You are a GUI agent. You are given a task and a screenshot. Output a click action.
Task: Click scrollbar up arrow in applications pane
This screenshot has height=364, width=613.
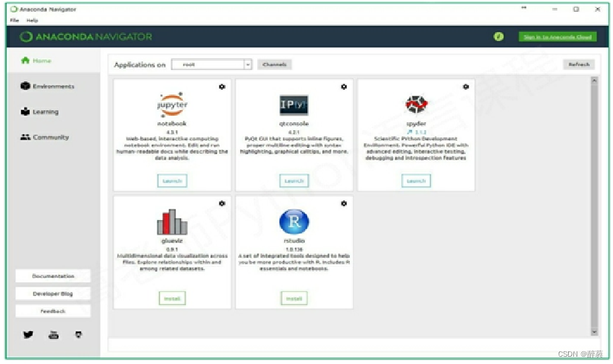(594, 80)
